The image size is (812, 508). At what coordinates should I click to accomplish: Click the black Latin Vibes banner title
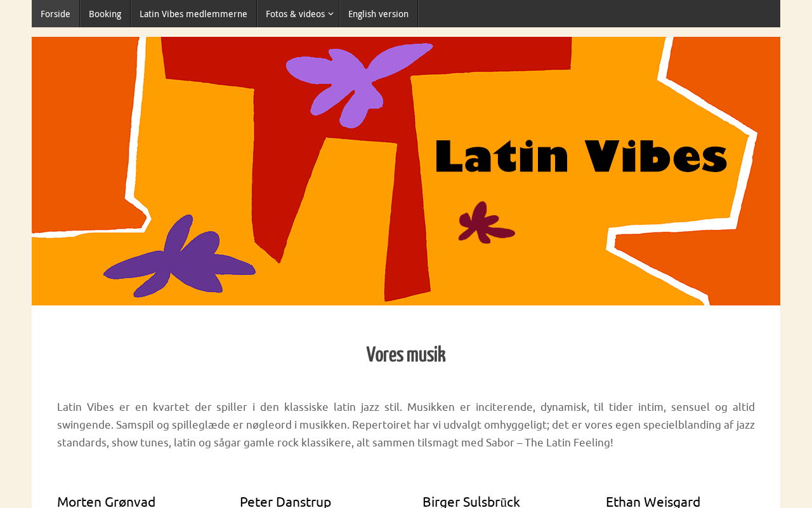click(581, 156)
